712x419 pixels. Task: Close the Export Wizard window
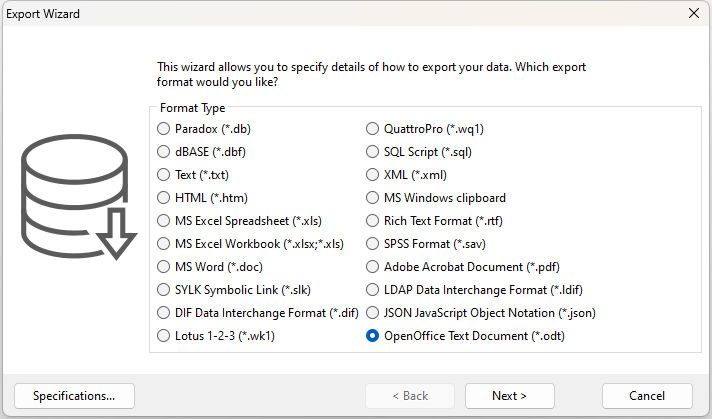(694, 13)
